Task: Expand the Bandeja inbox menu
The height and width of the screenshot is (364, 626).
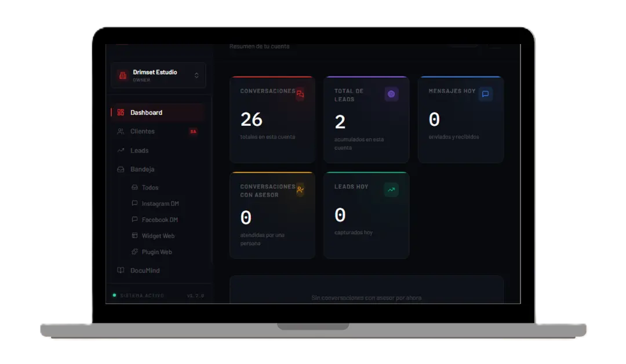Action: click(158, 169)
